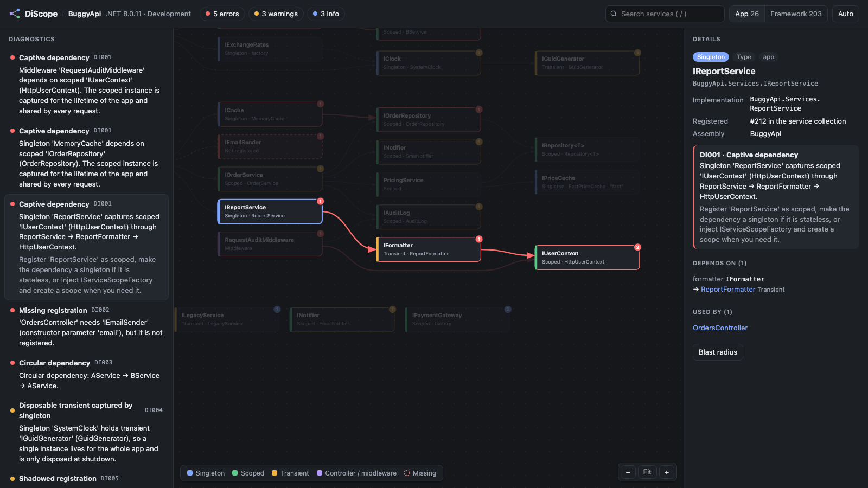Focus the Search services field

click(x=665, y=14)
